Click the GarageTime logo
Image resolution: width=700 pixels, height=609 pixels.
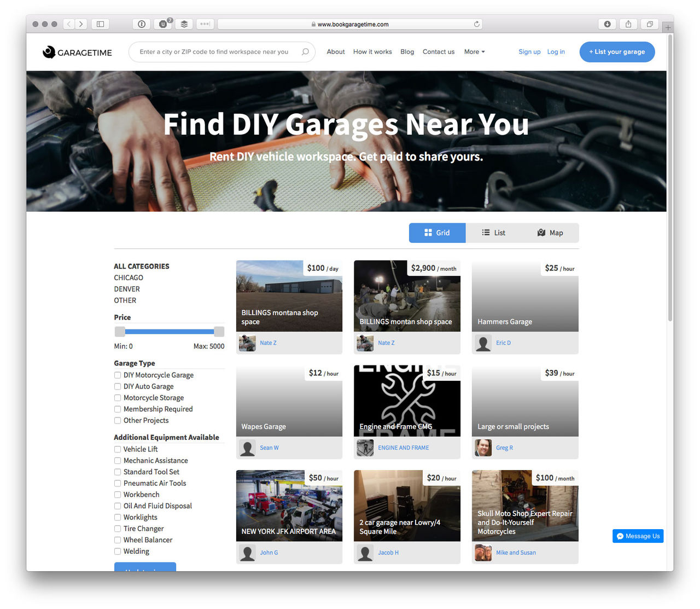tap(77, 52)
